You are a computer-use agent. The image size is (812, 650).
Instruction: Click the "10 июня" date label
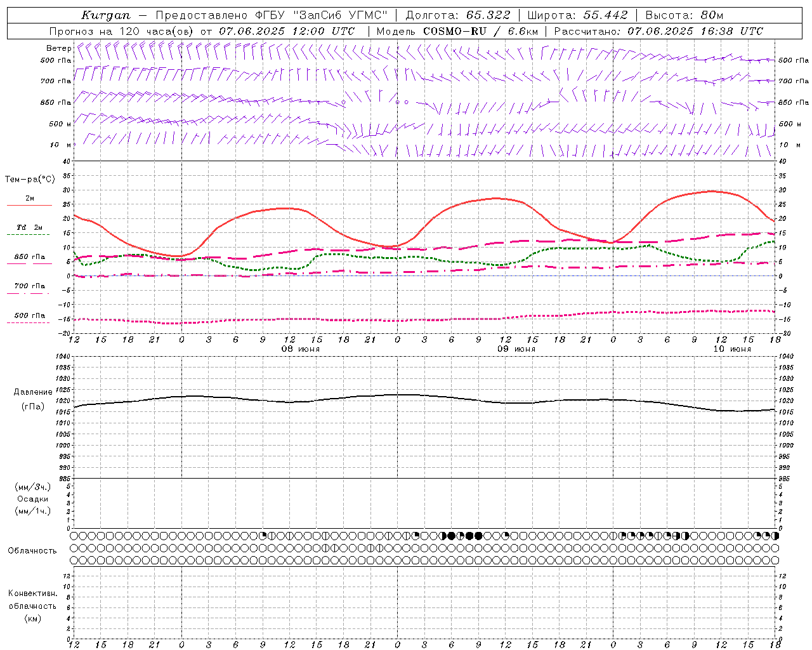[732, 349]
